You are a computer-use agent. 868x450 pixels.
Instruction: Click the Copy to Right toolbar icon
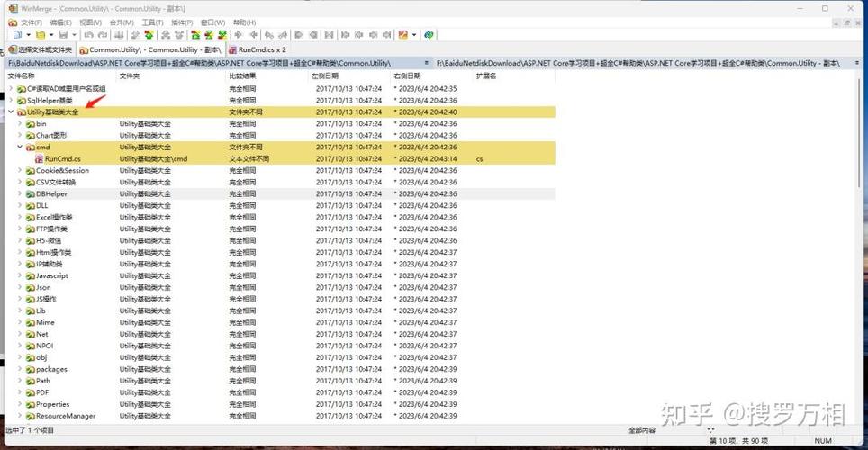[238, 35]
